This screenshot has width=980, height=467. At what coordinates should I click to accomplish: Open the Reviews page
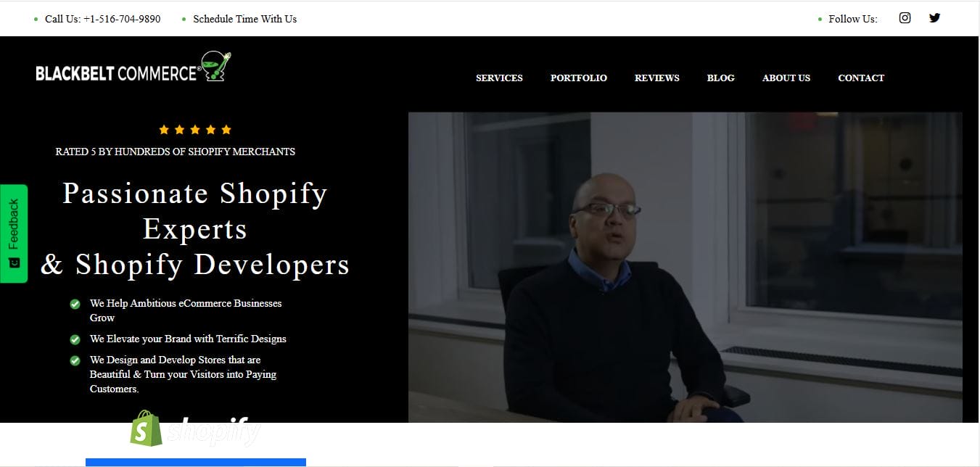pyautogui.click(x=657, y=78)
